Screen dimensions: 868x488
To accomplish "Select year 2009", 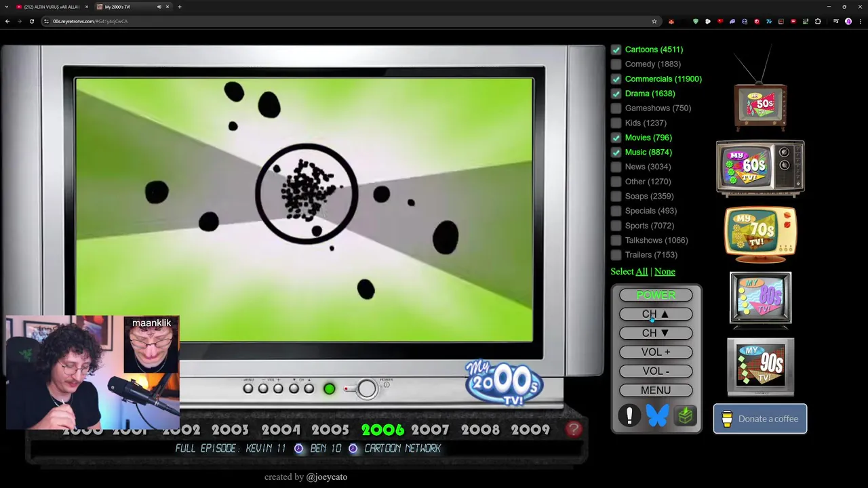I will click(x=530, y=430).
